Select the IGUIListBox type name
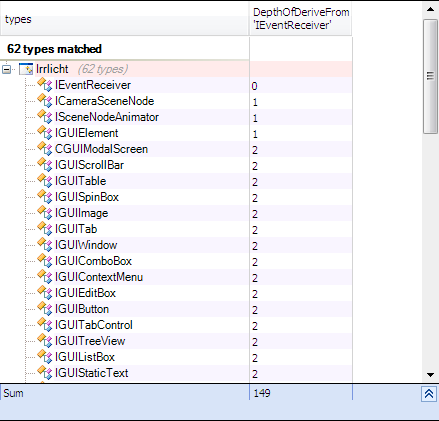This screenshot has height=421, width=439. coord(85,357)
